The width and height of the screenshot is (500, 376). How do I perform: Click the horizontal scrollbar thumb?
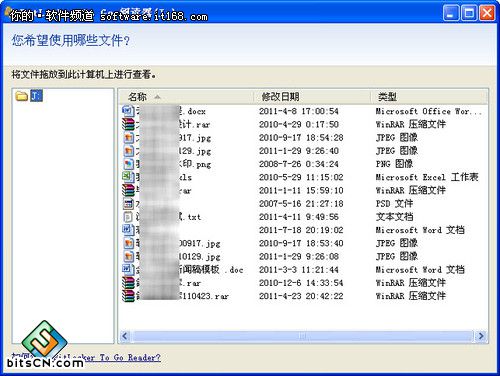click(x=303, y=336)
